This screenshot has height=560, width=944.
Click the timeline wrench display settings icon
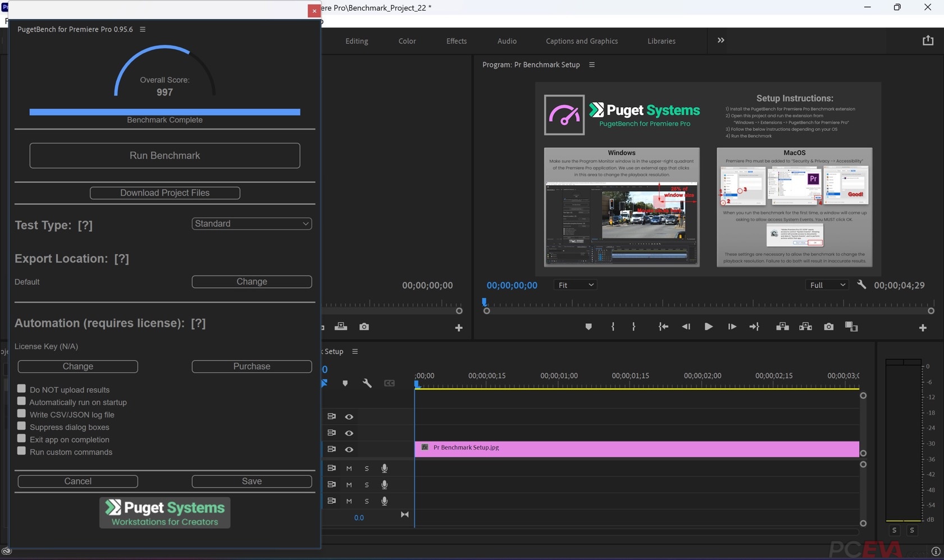point(367,383)
